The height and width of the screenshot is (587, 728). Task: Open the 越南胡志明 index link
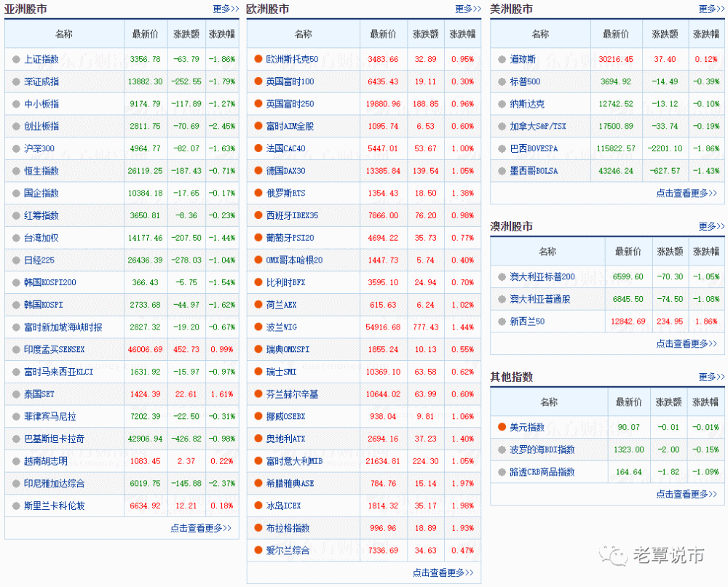[46, 461]
